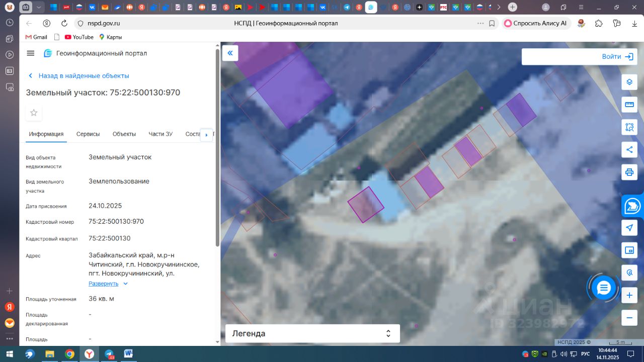Open Google Chrome from the taskbar
Image resolution: width=644 pixels, height=362 pixels.
pos(69,354)
